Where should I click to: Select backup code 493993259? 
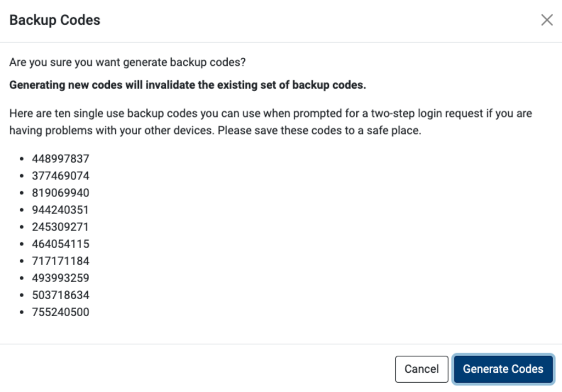click(x=60, y=277)
